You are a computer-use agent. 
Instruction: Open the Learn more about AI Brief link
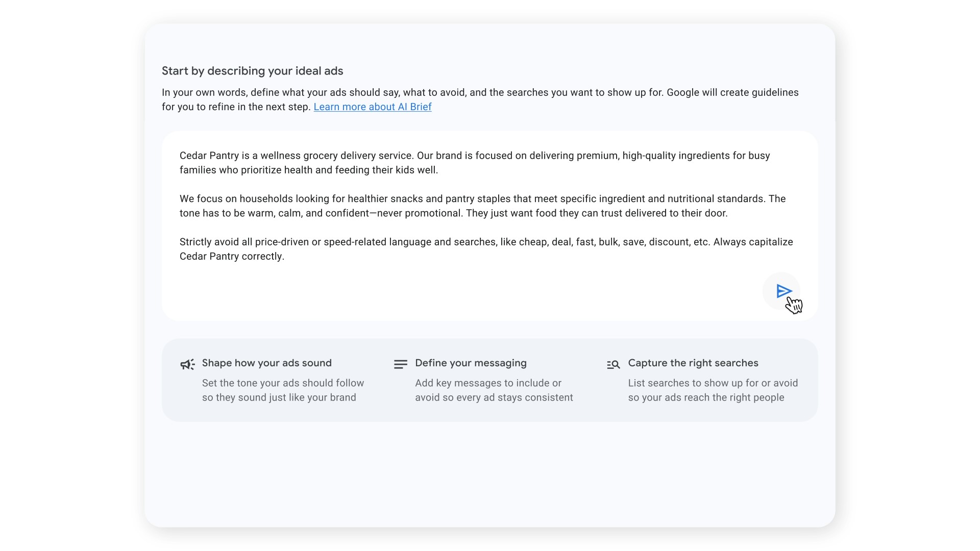373,107
